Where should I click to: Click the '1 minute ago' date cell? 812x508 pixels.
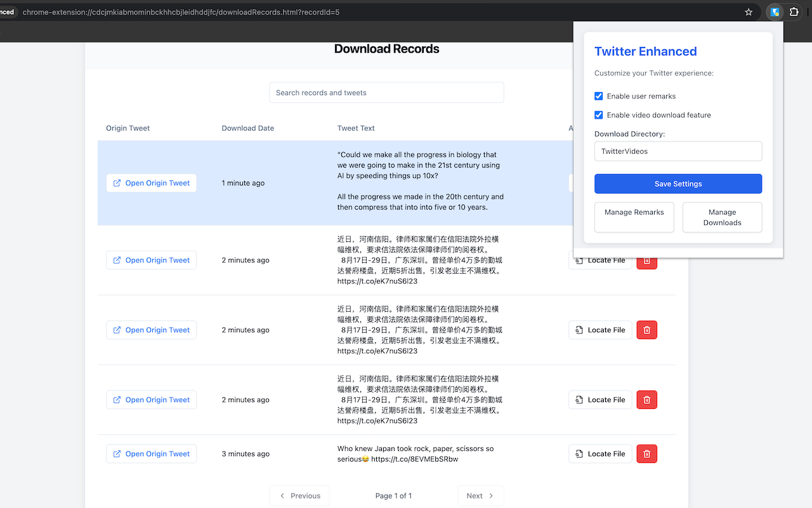pyautogui.click(x=243, y=183)
